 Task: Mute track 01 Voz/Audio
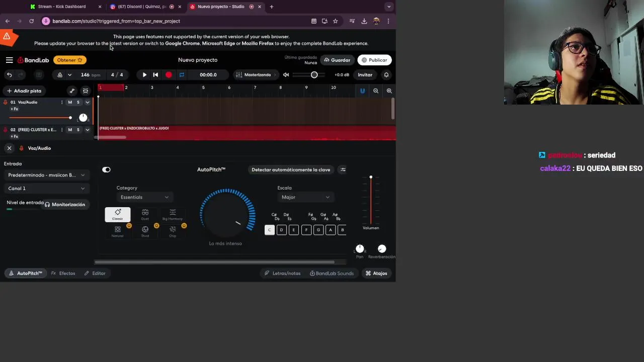click(x=70, y=103)
